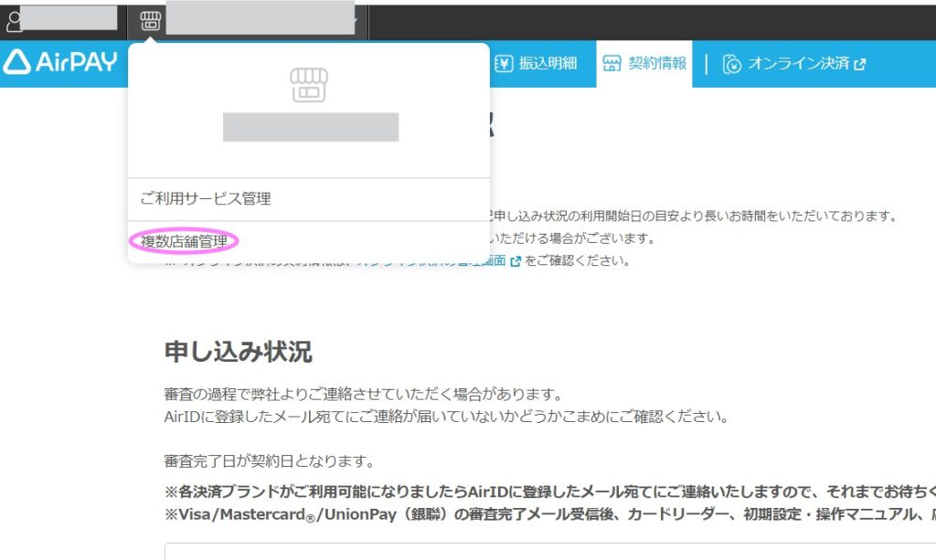Image resolution: width=936 pixels, height=560 pixels.
Task: Open the 契約情報 tab
Action: click(656, 64)
